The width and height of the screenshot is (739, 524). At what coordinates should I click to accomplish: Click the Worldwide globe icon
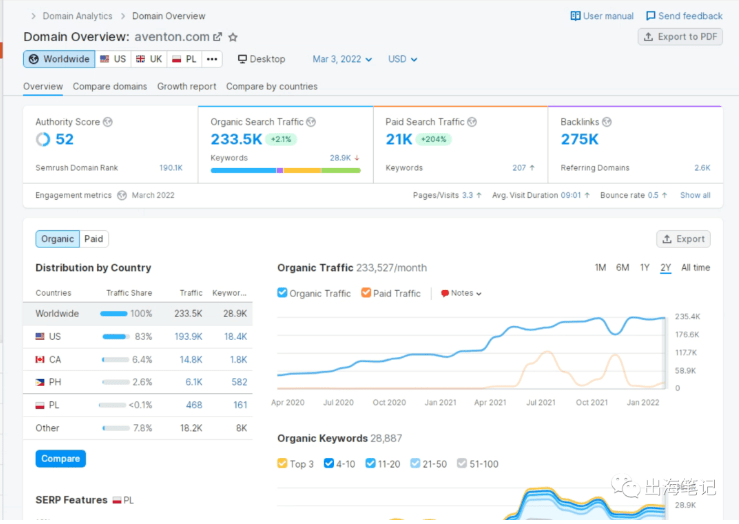(33, 59)
